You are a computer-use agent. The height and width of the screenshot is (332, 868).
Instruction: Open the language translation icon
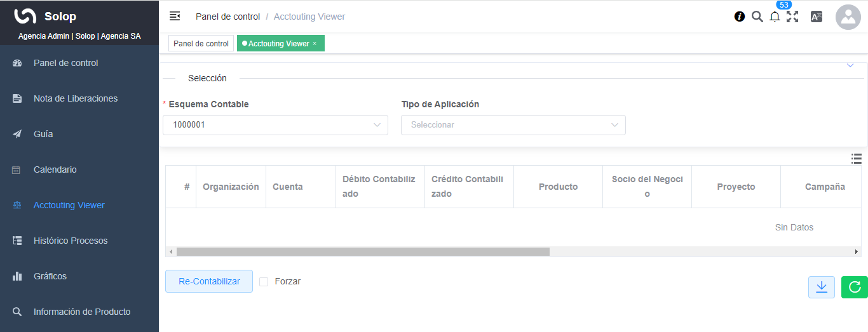817,17
